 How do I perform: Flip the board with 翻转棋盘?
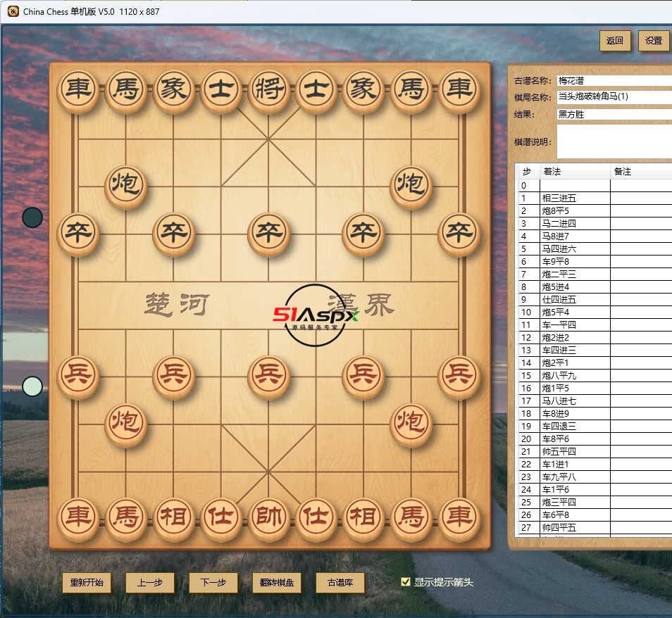(x=277, y=582)
